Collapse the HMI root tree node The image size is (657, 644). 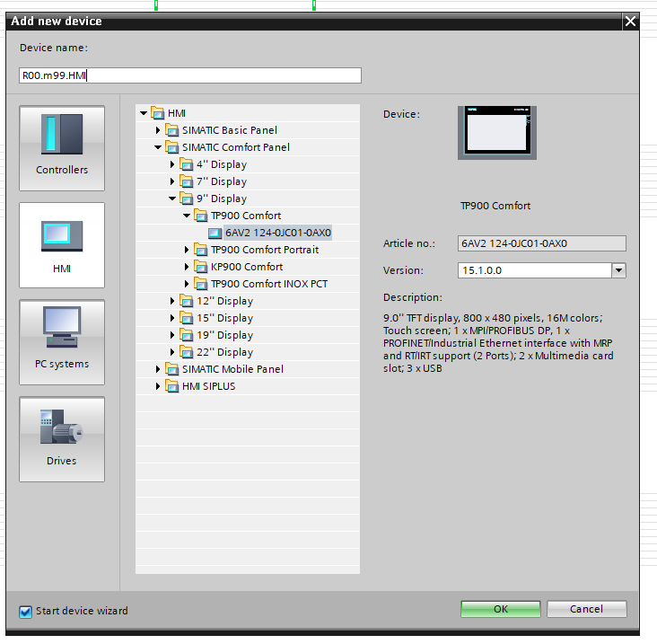pos(144,113)
